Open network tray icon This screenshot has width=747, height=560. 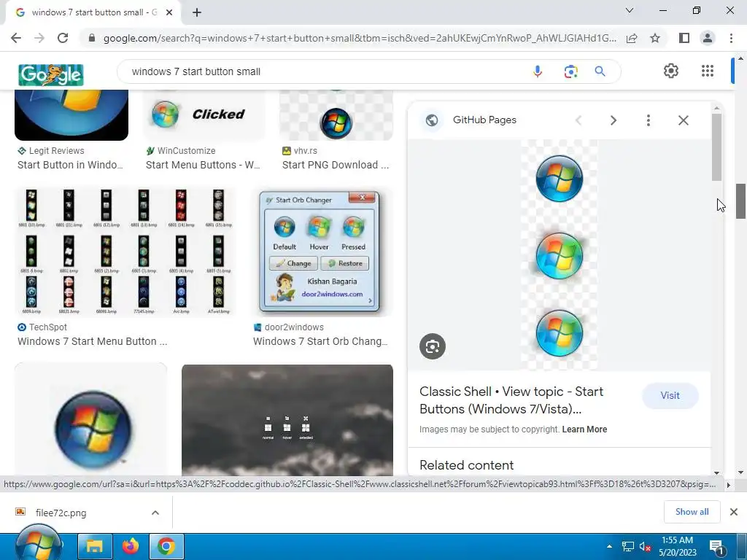tap(628, 547)
